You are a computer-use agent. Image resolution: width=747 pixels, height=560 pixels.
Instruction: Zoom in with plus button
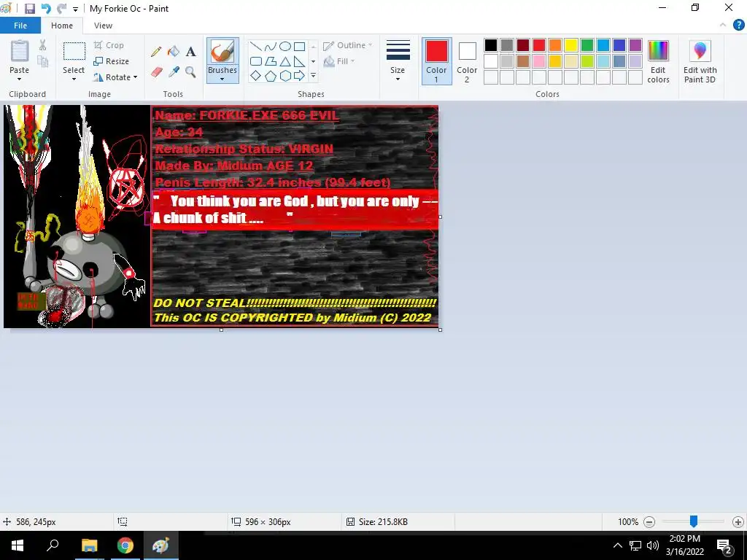point(738,522)
